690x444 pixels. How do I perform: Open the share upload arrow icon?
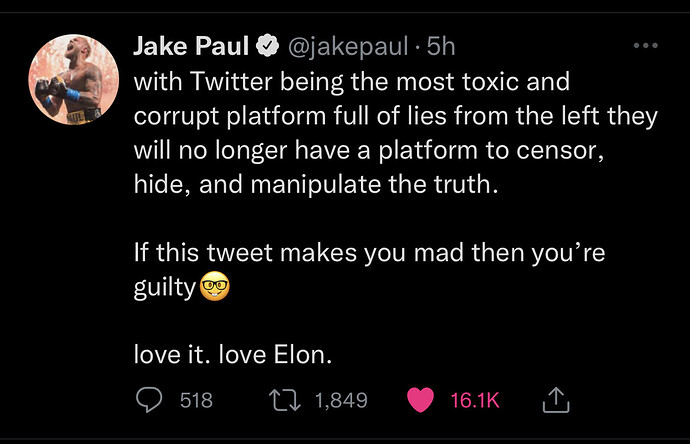(556, 400)
